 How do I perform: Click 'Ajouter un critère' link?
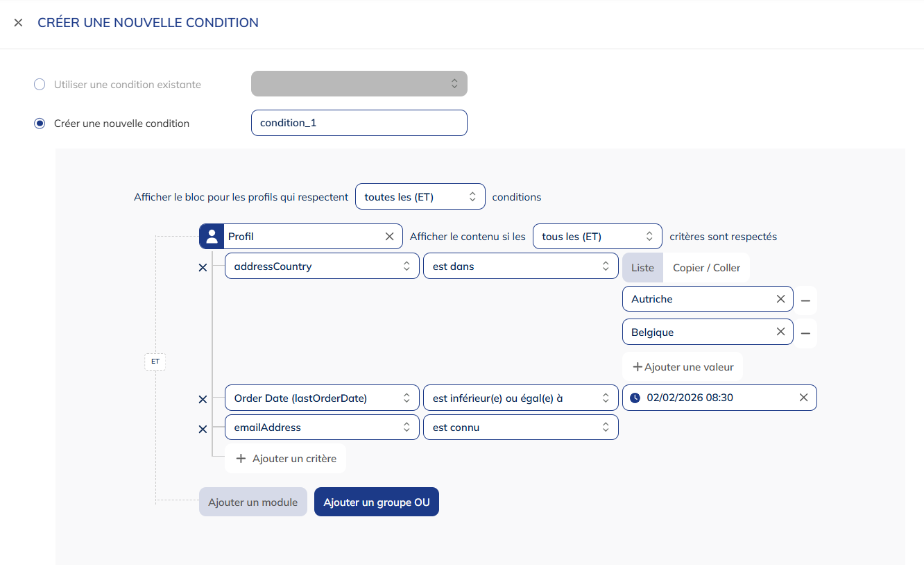point(286,459)
